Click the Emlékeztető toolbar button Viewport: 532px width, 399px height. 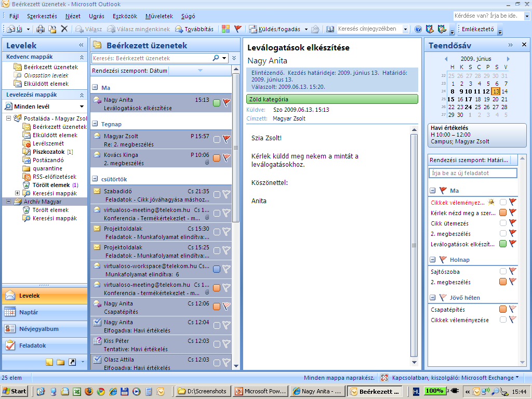coord(478,29)
